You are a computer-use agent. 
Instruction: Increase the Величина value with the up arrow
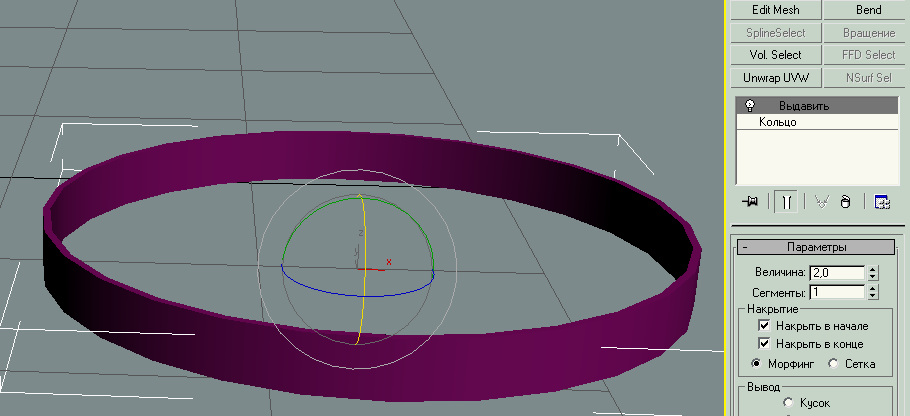click(x=873, y=268)
